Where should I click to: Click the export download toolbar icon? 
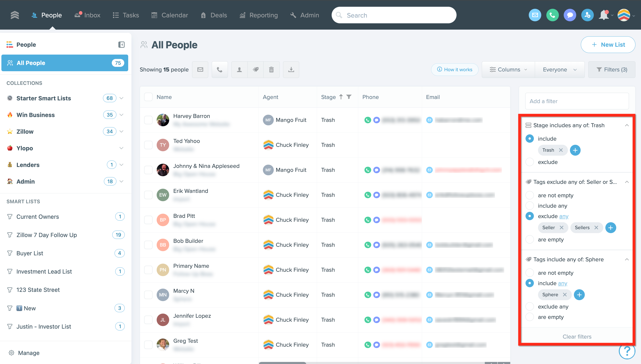click(x=291, y=70)
